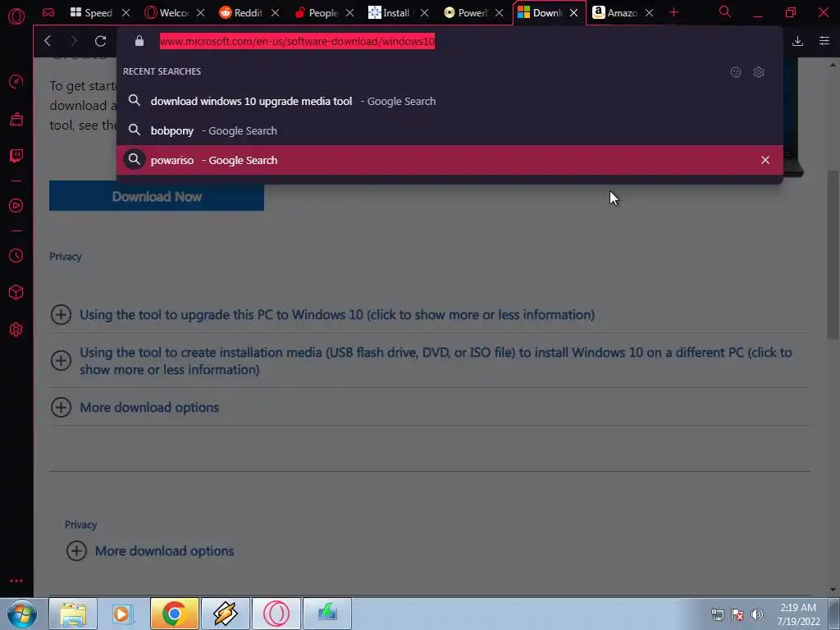Screen dimensions: 840x630
Task: Open Settings gear in sidebar
Action: (16, 330)
